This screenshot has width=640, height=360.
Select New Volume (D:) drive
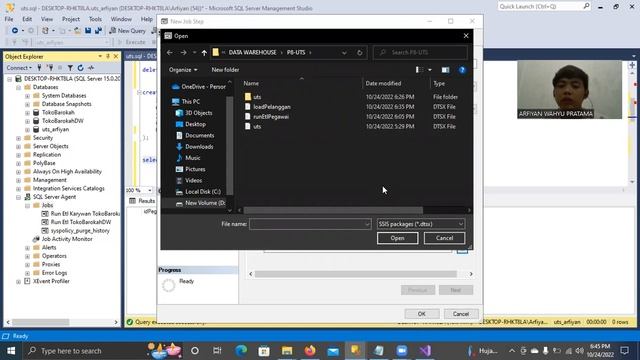(x=205, y=203)
